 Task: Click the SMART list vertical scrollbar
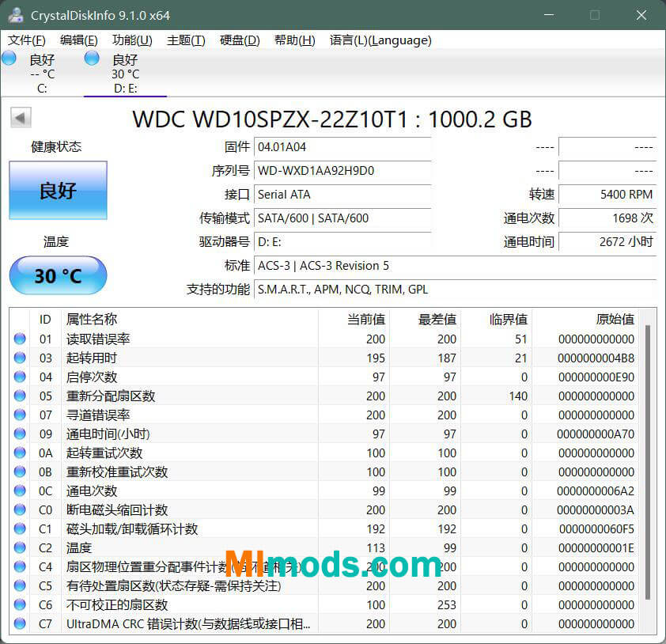pos(648,462)
